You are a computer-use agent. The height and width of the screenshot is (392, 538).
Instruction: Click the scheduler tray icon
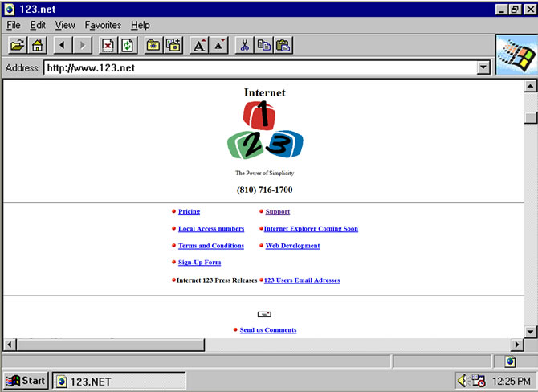(x=479, y=381)
